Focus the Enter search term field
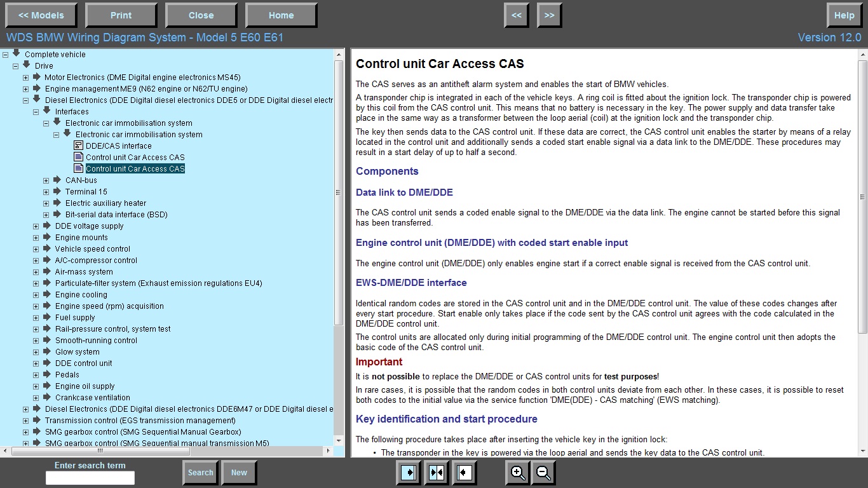 tap(90, 478)
